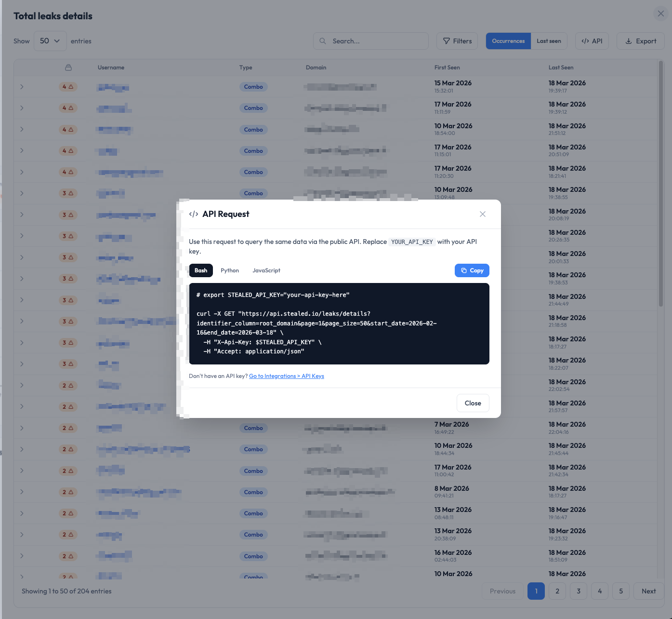
Task: Click the Search input field
Action: [x=371, y=41]
